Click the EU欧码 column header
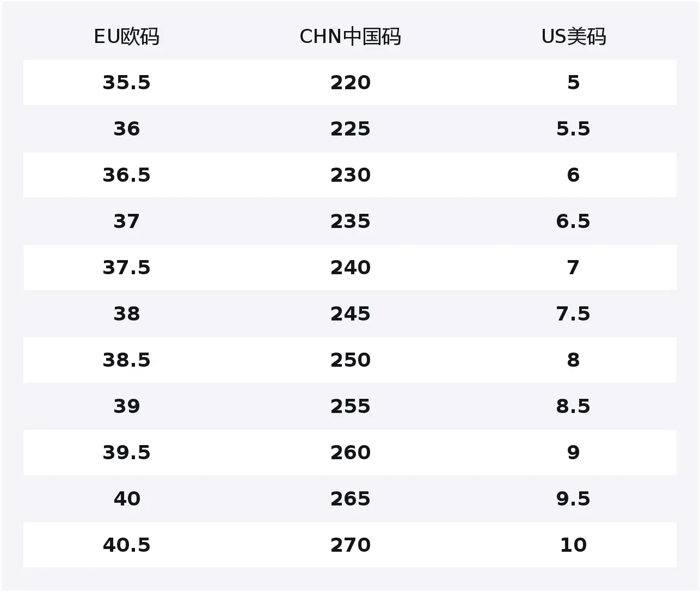Viewport: 700px width, 592px height. click(x=126, y=36)
